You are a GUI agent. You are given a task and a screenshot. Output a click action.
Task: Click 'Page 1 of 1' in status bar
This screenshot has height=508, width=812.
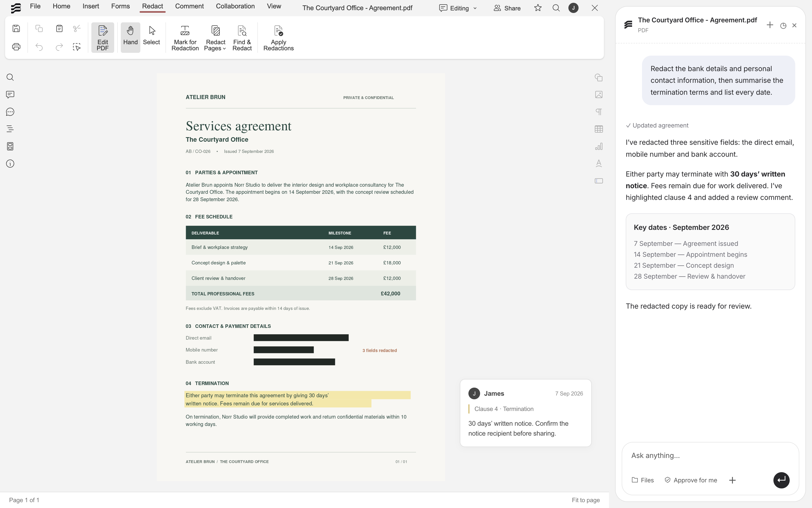(x=24, y=500)
